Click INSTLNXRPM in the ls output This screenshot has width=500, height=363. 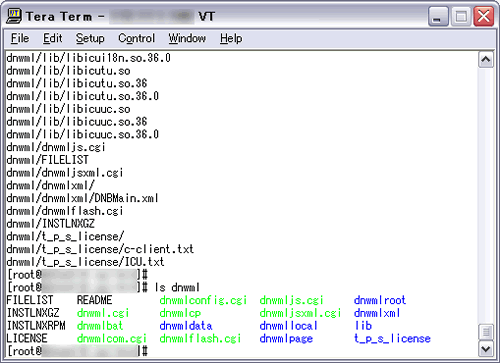(x=36, y=326)
